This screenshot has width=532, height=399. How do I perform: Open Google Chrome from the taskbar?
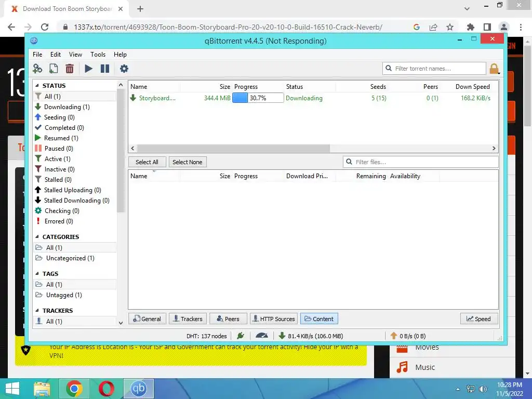[x=74, y=389]
